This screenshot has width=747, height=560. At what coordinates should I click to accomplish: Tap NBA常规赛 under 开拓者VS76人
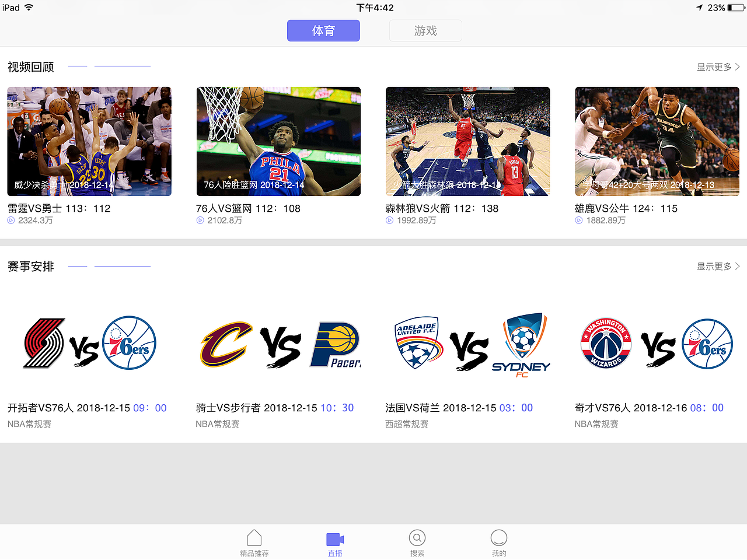pyautogui.click(x=29, y=424)
